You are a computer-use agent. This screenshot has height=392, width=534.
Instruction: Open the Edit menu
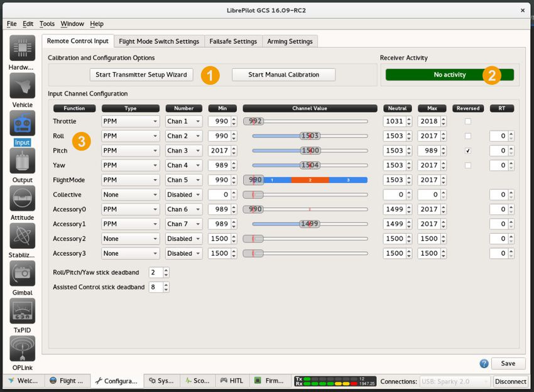point(28,24)
